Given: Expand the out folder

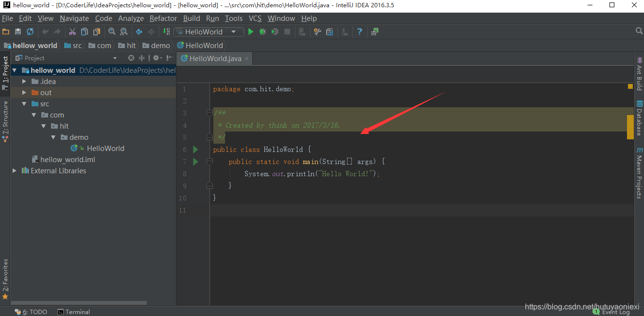Looking at the screenshot, I should click(24, 93).
